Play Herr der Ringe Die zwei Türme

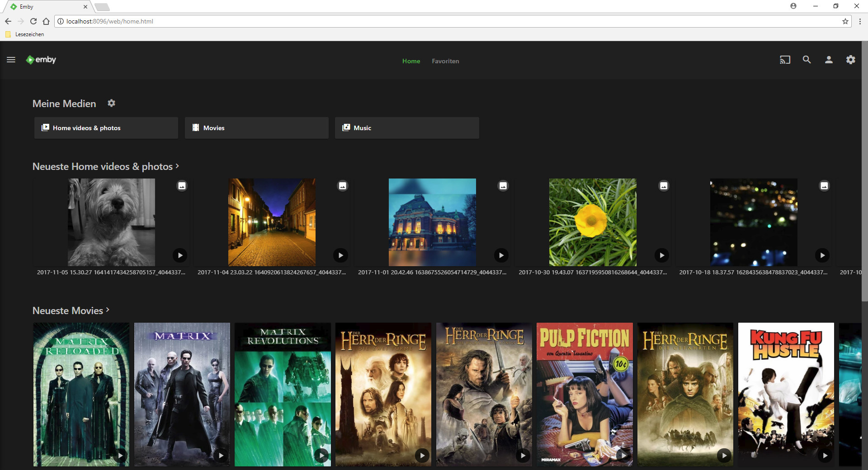[422, 456]
